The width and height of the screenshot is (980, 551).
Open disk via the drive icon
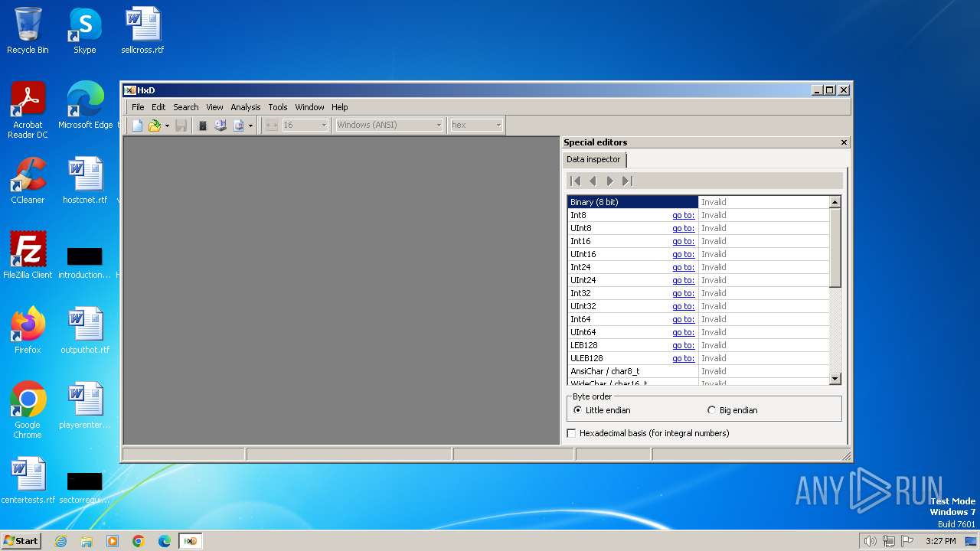220,126
